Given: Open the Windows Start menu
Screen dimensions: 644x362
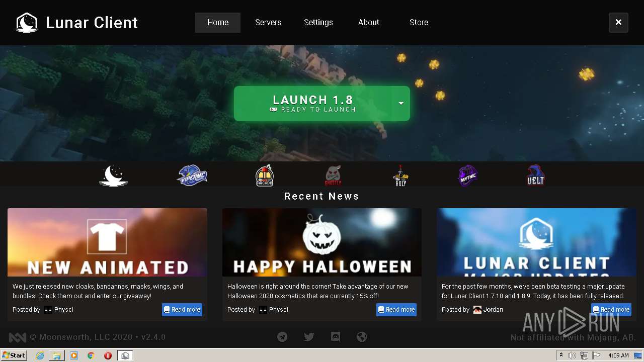Looking at the screenshot, I should point(14,355).
